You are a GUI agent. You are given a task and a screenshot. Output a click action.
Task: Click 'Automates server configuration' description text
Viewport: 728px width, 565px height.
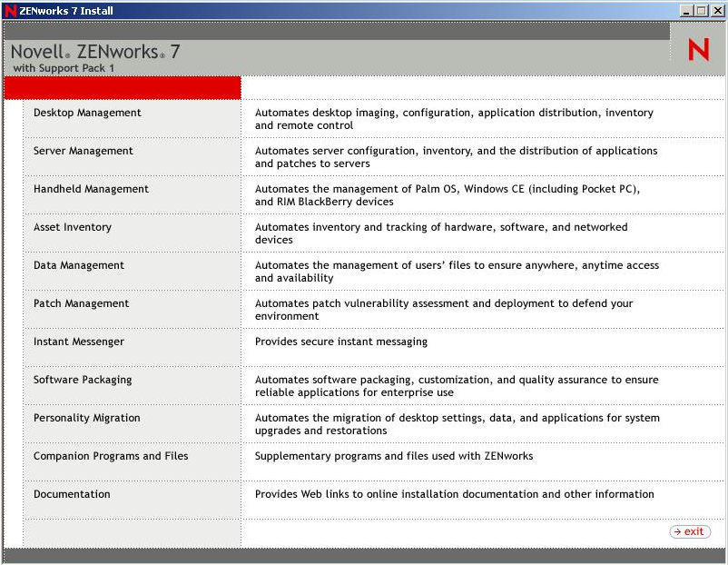(x=456, y=157)
